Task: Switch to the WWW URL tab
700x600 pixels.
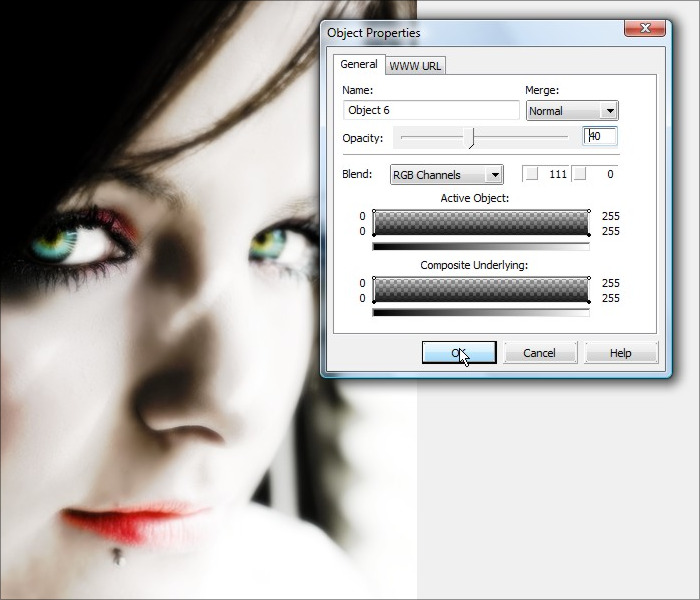Action: 416,66
